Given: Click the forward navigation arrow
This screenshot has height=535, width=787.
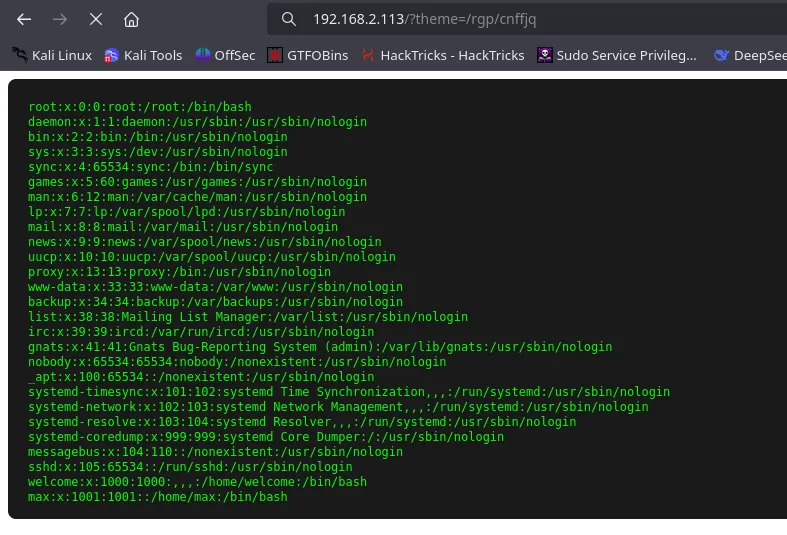Looking at the screenshot, I should (60, 19).
